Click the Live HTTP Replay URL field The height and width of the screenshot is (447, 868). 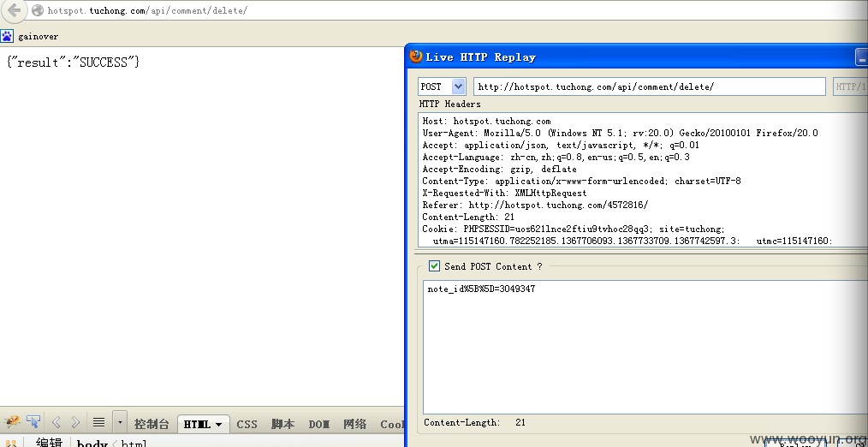tap(650, 86)
